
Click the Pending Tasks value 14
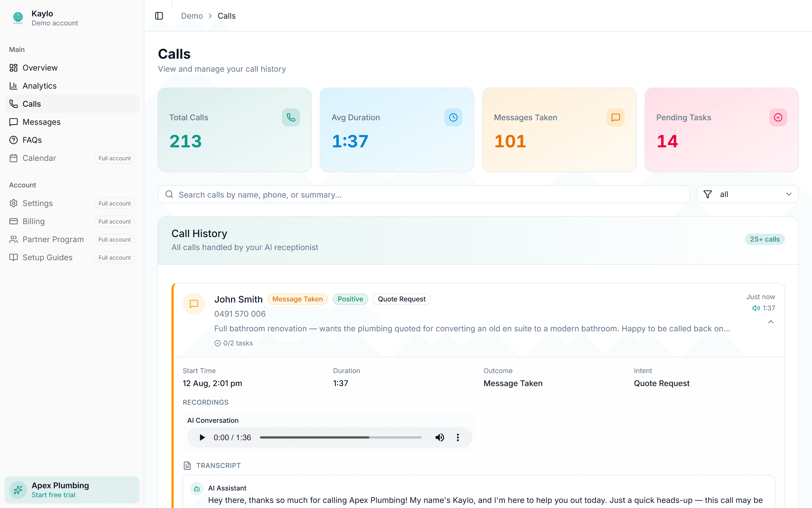click(667, 141)
